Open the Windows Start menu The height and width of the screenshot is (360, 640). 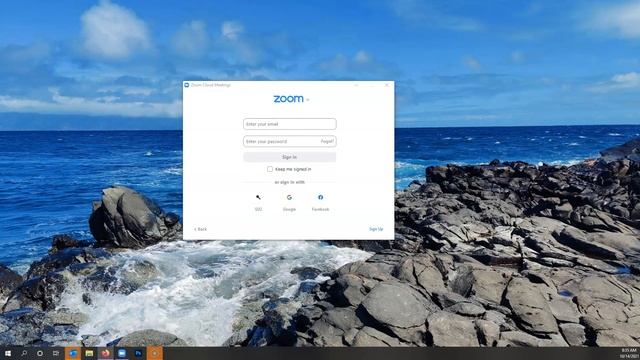pyautogui.click(x=8, y=353)
